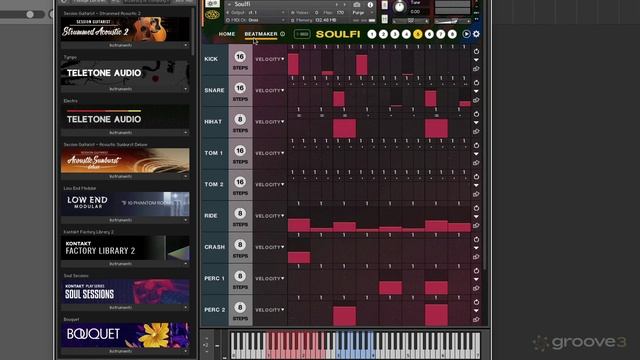
Task: Open Kontakt Factory Library 2 banner
Action: coord(125,248)
